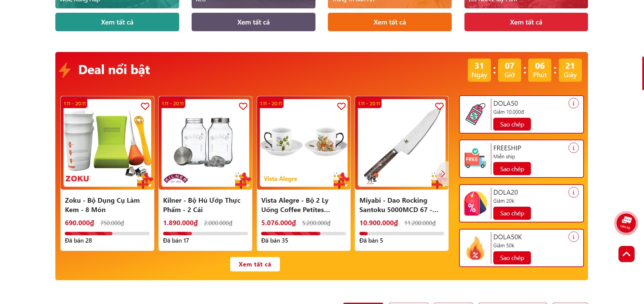
Task: Copy the FREESHIP voucher code
Action: pyautogui.click(x=512, y=169)
